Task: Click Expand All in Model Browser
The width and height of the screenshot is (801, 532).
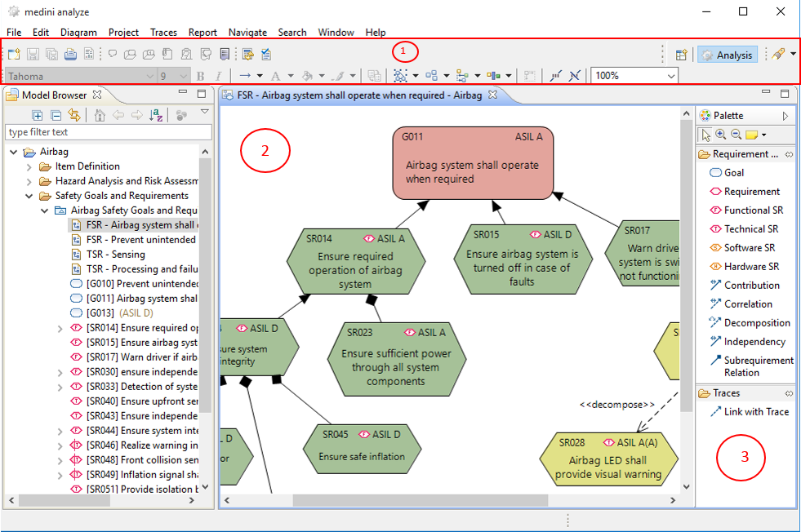Action: coord(37,115)
